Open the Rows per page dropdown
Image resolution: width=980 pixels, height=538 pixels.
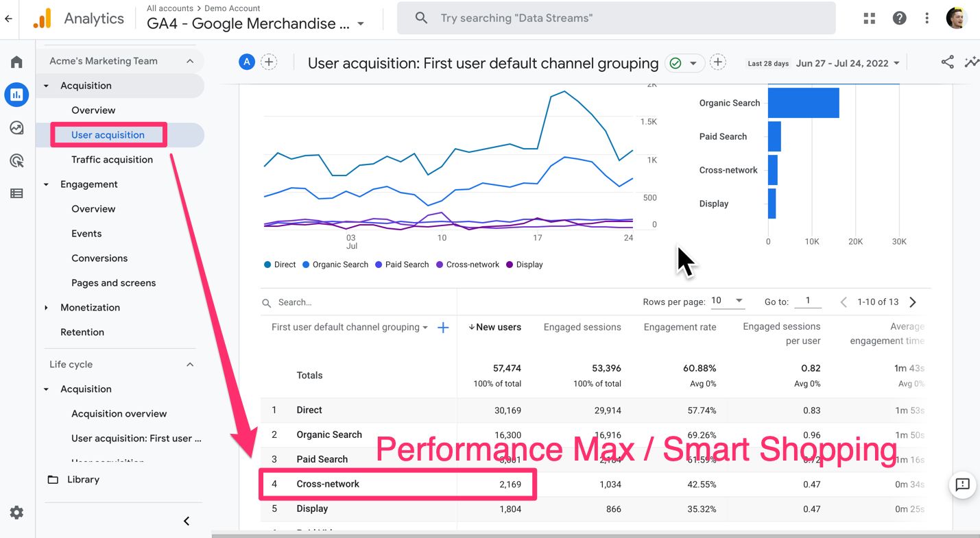(728, 301)
